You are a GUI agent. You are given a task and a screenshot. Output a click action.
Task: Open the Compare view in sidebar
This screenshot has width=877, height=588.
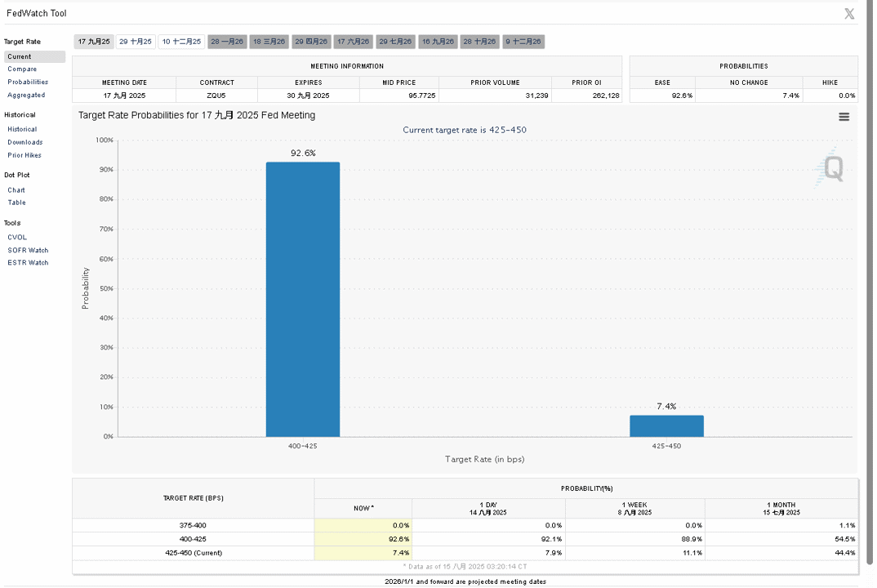coord(22,69)
